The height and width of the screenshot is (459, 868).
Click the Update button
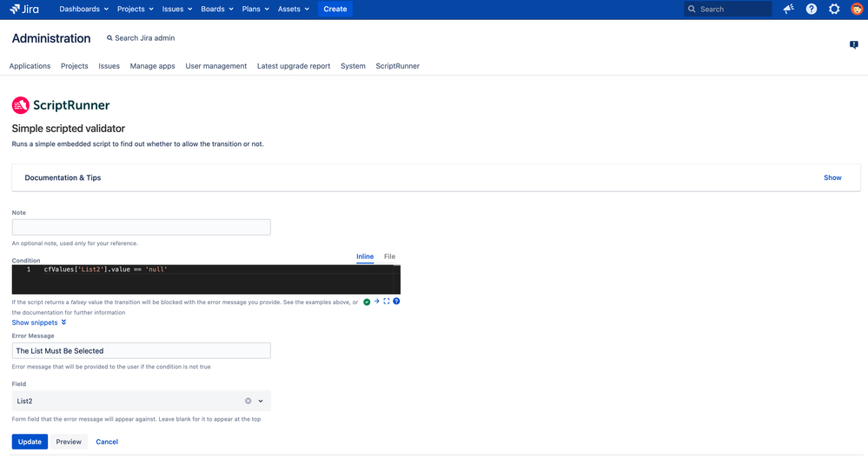point(30,442)
